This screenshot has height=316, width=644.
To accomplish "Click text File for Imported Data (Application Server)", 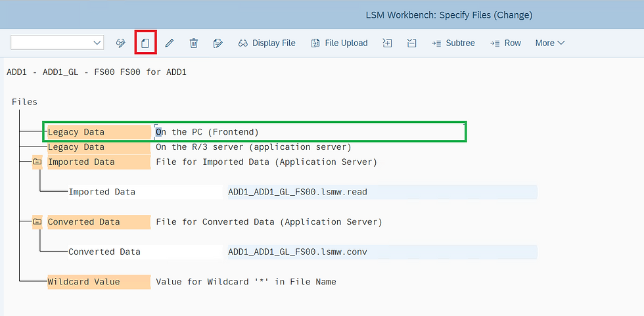I will pyautogui.click(x=266, y=162).
